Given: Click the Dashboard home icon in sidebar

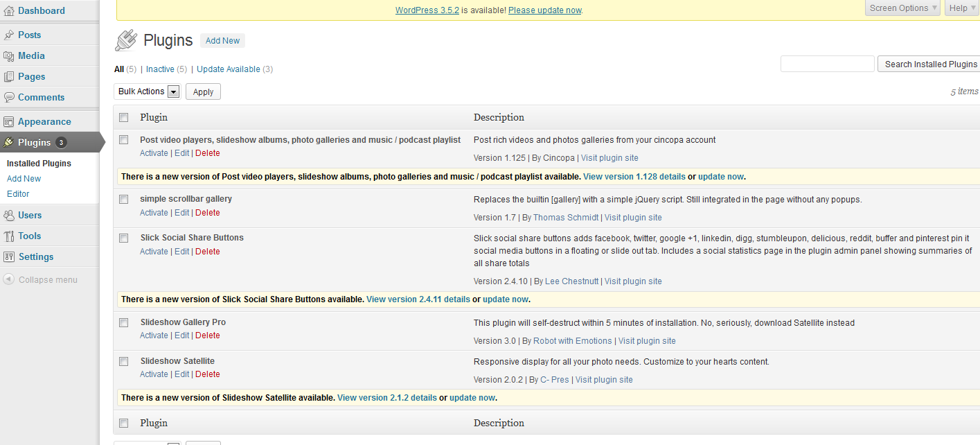Looking at the screenshot, I should 9,10.
